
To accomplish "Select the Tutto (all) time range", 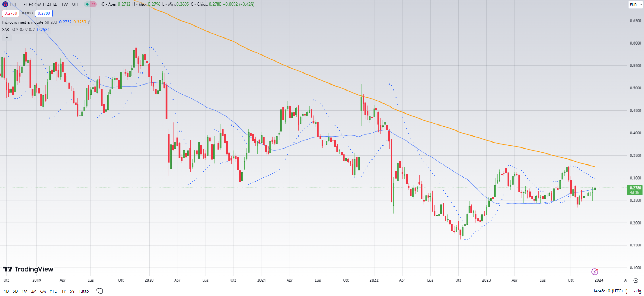I will (84, 291).
